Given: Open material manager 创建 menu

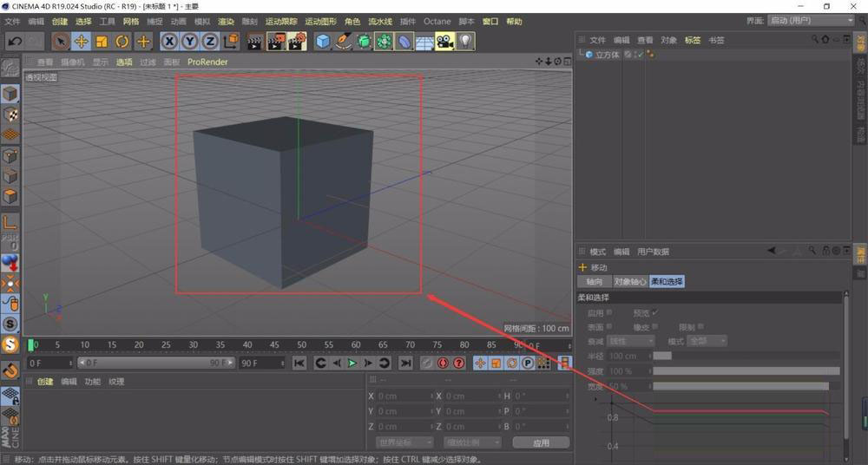Looking at the screenshot, I should (45, 382).
